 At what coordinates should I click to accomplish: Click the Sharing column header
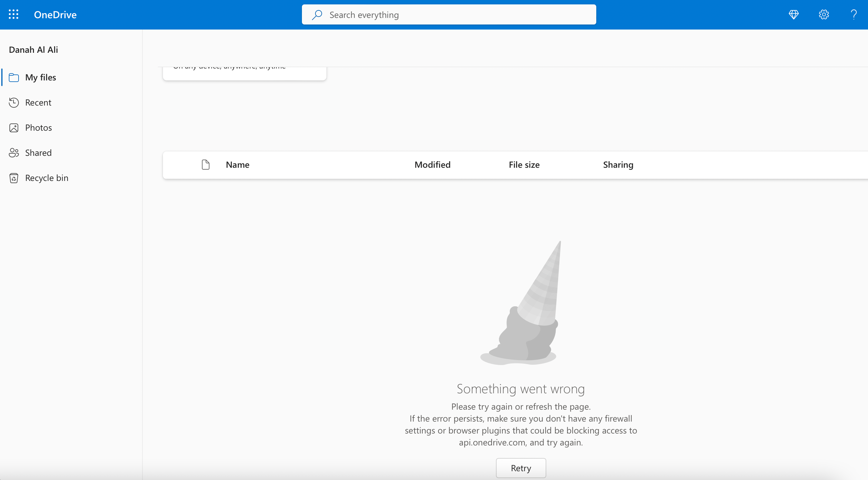click(618, 165)
